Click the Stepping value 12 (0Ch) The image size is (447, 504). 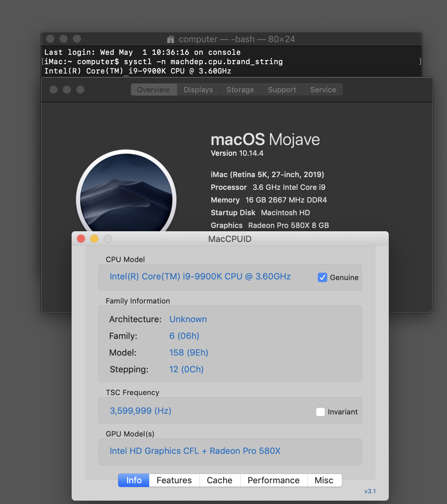point(186,369)
